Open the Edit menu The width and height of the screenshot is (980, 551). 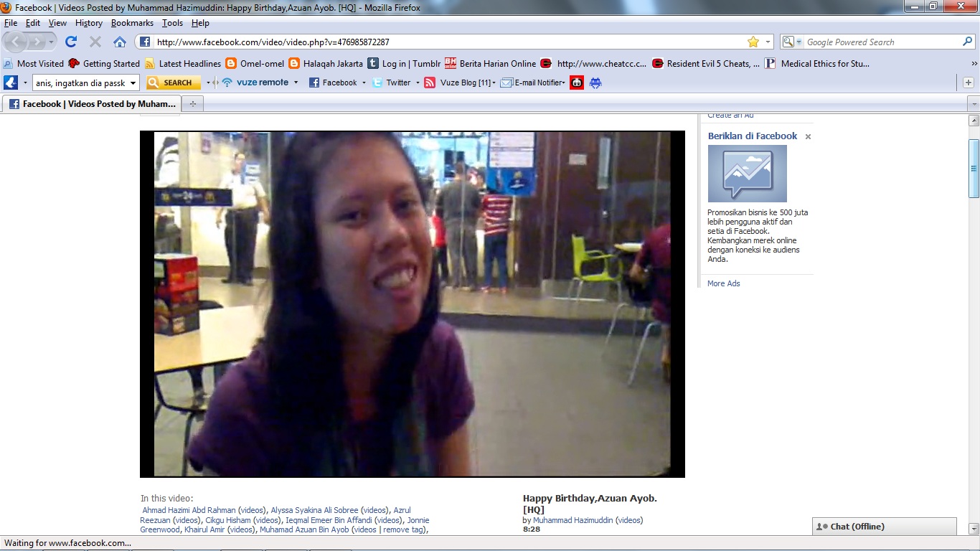[33, 23]
